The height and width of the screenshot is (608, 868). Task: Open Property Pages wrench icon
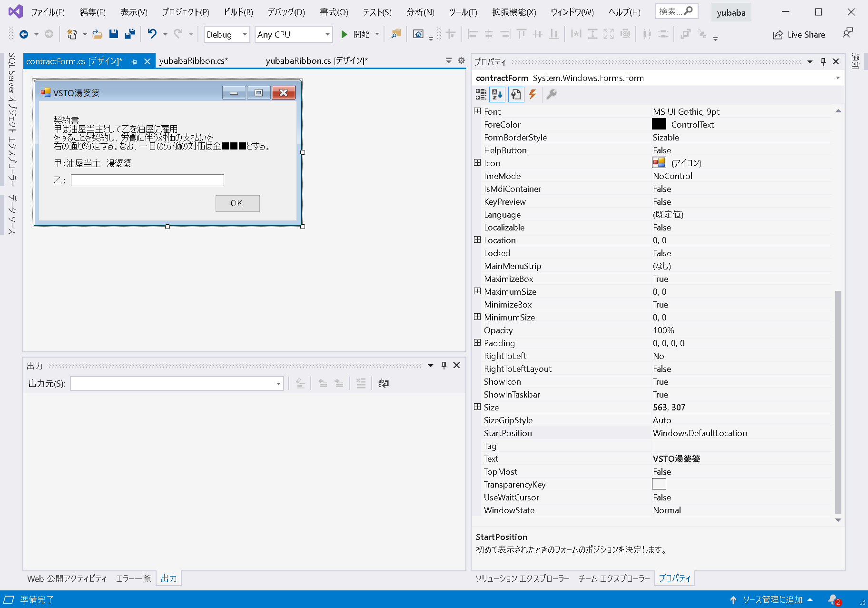[x=552, y=94]
